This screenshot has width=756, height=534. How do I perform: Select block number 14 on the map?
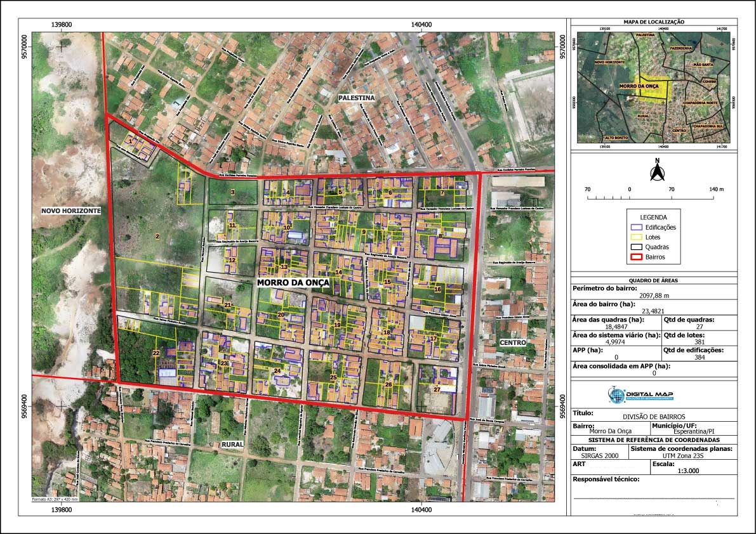(338, 272)
